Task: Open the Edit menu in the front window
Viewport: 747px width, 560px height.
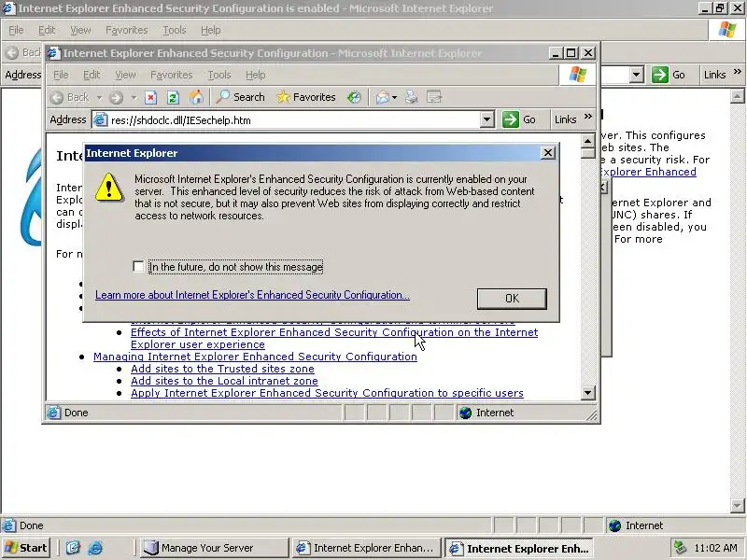Action: click(92, 75)
